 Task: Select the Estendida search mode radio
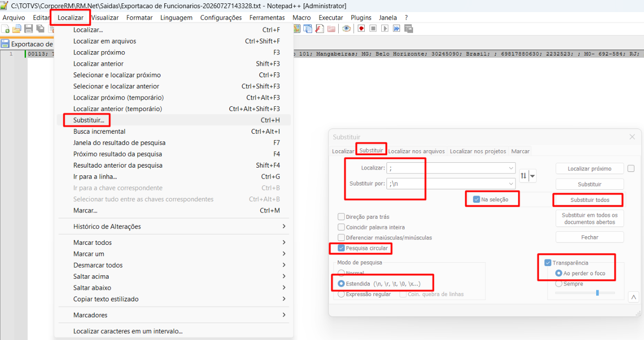click(x=342, y=283)
